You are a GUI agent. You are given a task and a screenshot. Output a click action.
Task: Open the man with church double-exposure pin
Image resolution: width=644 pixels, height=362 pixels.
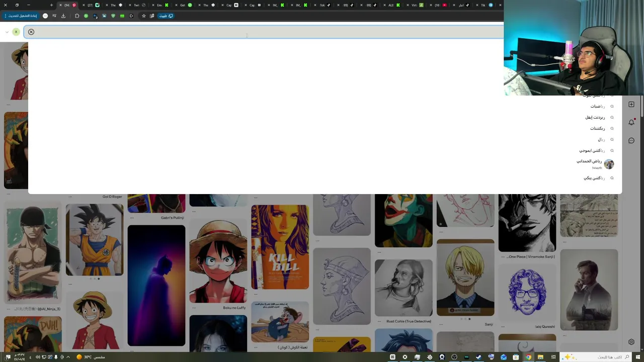click(589, 290)
